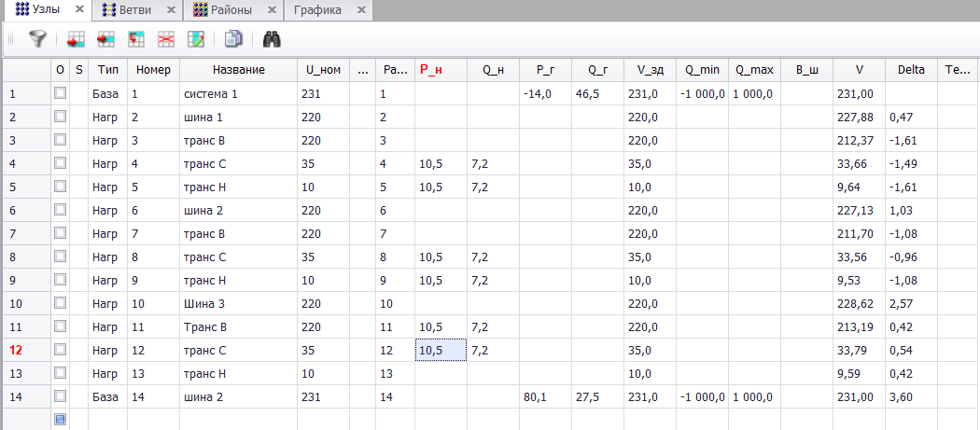This screenshot has height=430, width=980.
Task: Select the P_н cell in row 12
Action: (x=441, y=350)
